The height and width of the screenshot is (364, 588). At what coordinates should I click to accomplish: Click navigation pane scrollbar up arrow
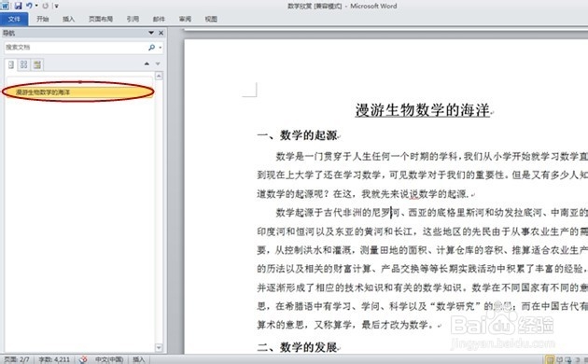pos(159,77)
